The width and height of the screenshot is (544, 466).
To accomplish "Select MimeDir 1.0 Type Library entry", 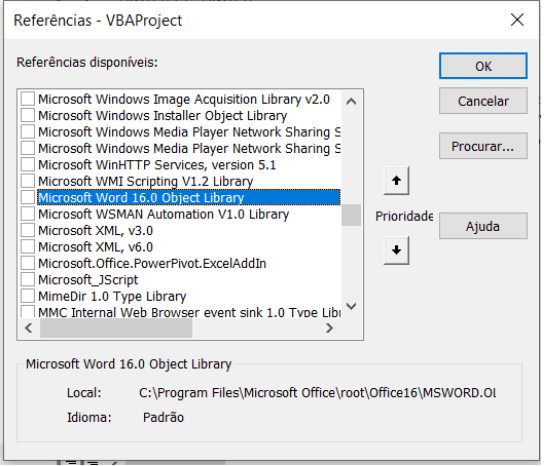I will pos(112,296).
